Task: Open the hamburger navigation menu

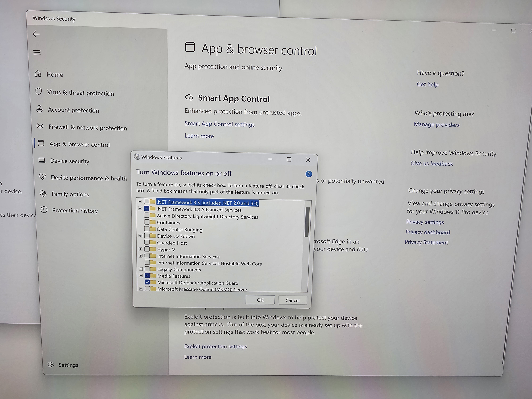Action: 37,52
